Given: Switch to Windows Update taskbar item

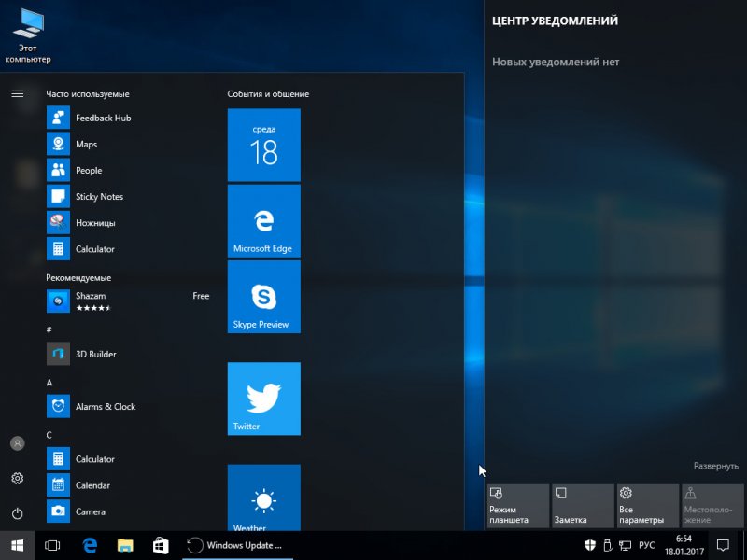Looking at the screenshot, I should coord(238,545).
